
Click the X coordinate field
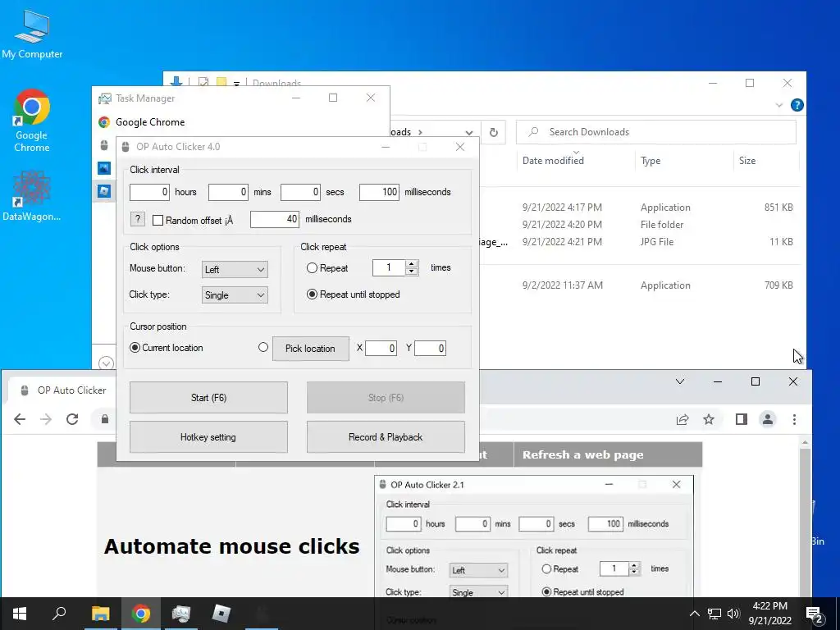point(381,348)
